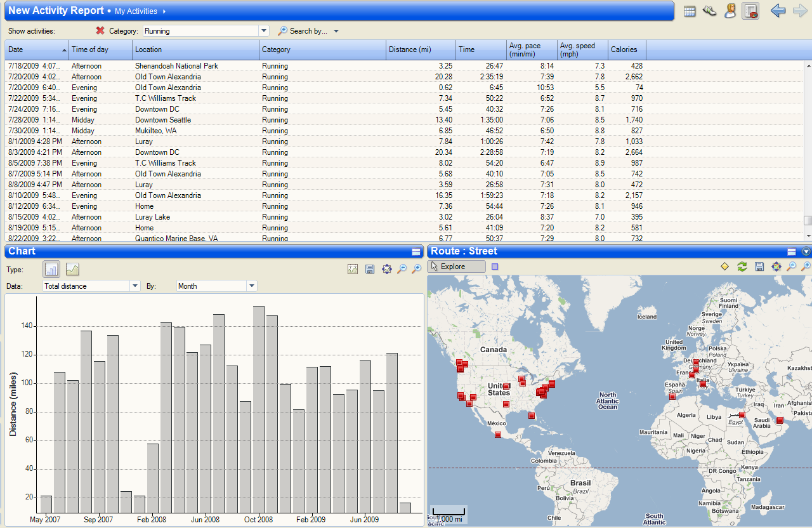
Task: Switch chart type to line graph
Action: pyautogui.click(x=72, y=269)
